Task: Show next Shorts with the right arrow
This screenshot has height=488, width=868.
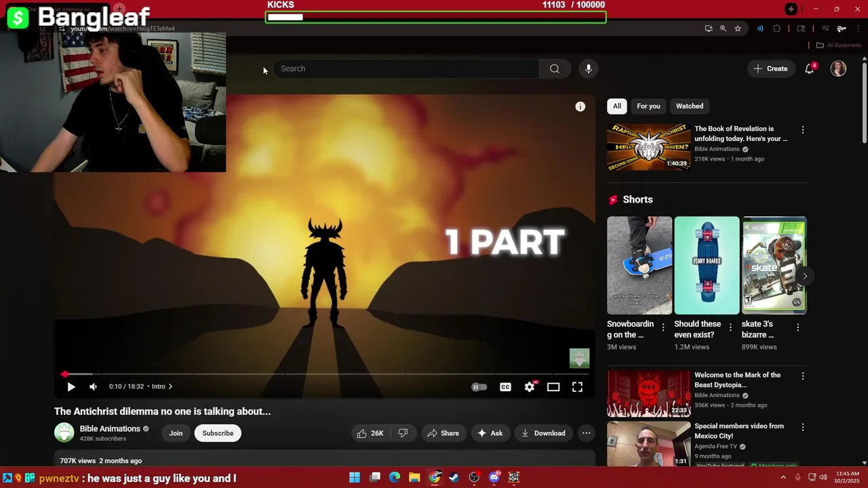Action: point(805,276)
